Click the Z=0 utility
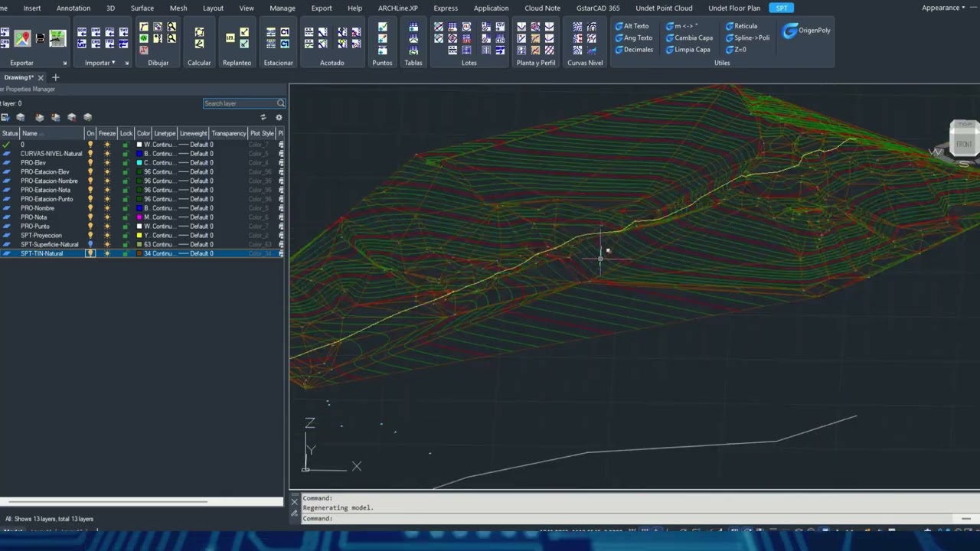 736,50
